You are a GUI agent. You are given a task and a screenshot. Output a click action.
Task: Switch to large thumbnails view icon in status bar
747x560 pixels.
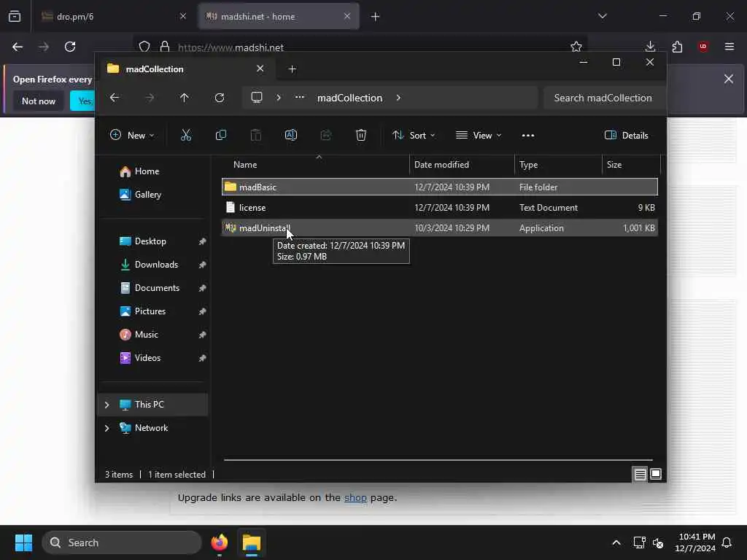click(x=656, y=474)
